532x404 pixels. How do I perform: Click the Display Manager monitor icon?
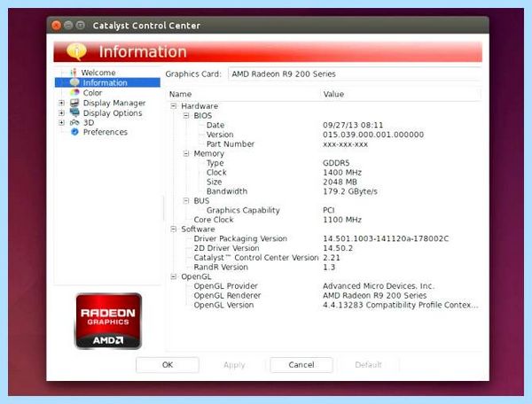tap(74, 103)
